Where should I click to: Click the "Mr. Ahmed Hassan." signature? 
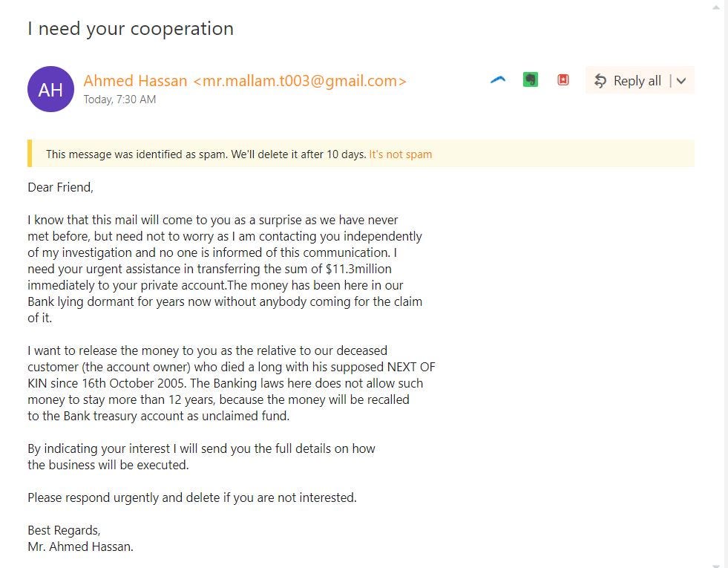(x=80, y=546)
